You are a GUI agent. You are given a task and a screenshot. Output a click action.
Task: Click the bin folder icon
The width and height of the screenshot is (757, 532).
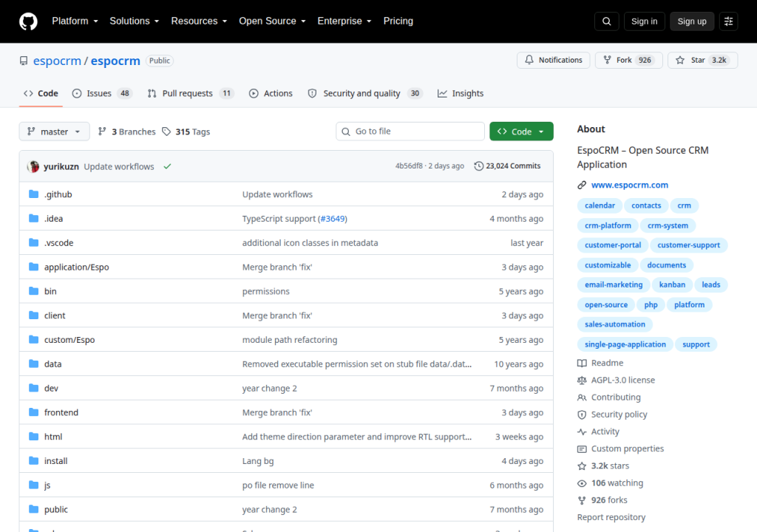click(x=33, y=291)
